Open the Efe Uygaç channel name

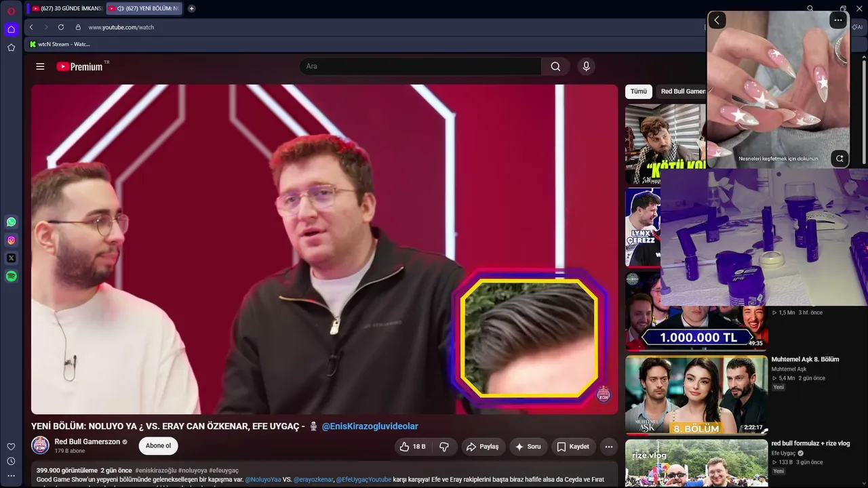(784, 453)
